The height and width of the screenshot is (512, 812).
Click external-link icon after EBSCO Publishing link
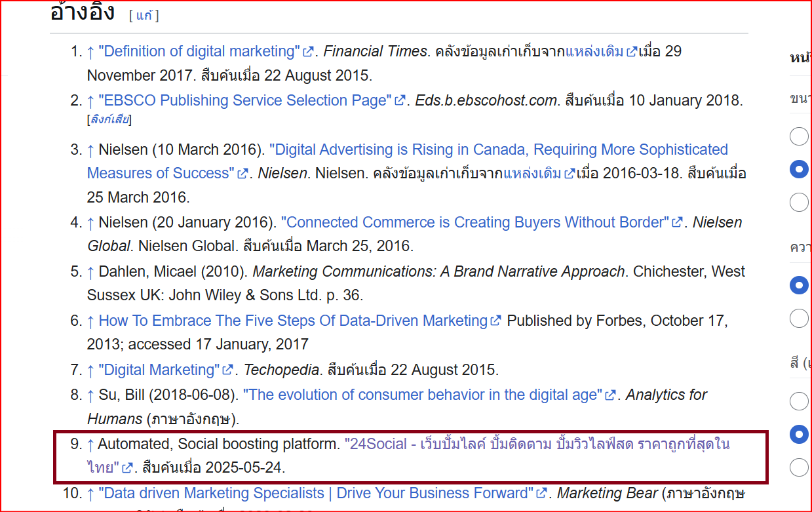pos(400,101)
